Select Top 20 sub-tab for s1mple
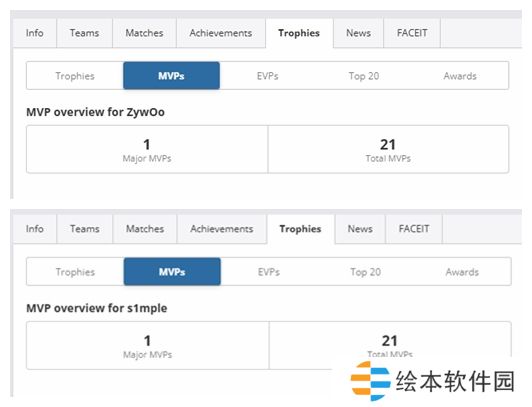This screenshot has width=532, height=407. (365, 272)
